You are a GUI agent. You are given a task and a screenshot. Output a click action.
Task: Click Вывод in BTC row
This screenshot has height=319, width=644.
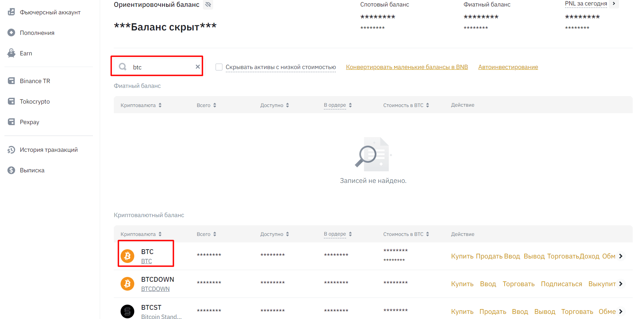pos(534,256)
